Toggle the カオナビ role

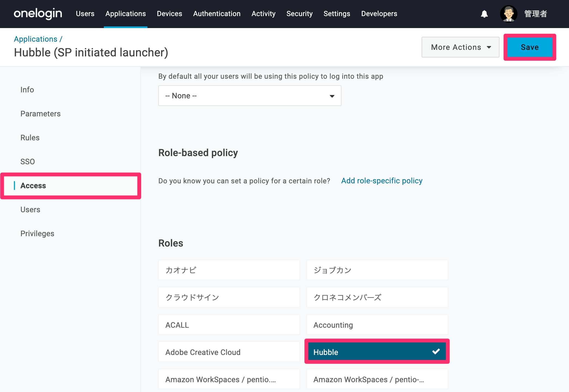pos(229,270)
